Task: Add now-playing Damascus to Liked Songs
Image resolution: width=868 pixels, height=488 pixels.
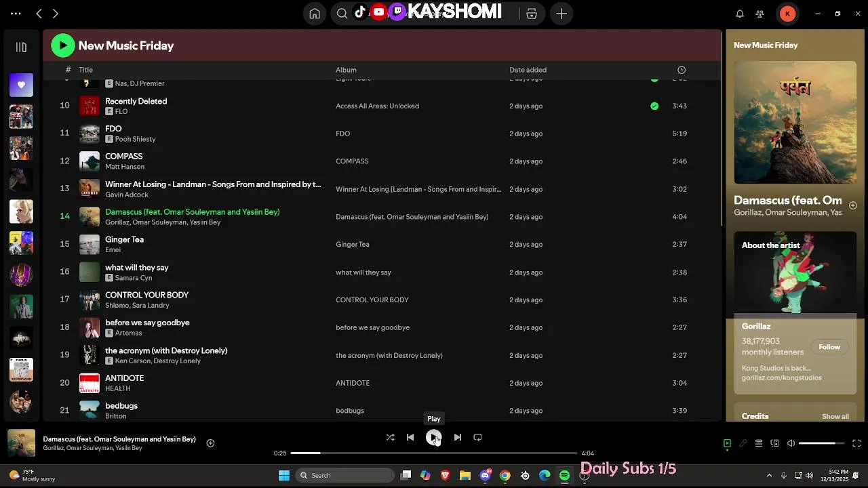Action: point(210,443)
